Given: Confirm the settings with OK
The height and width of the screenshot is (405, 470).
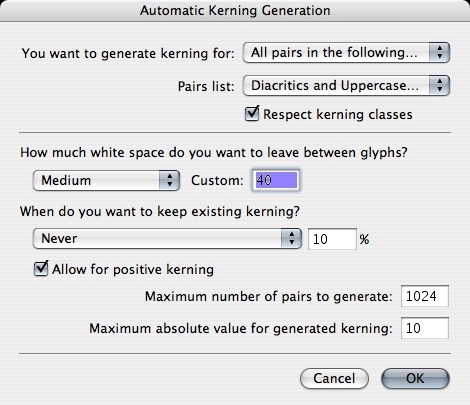Looking at the screenshot, I should click(415, 378).
